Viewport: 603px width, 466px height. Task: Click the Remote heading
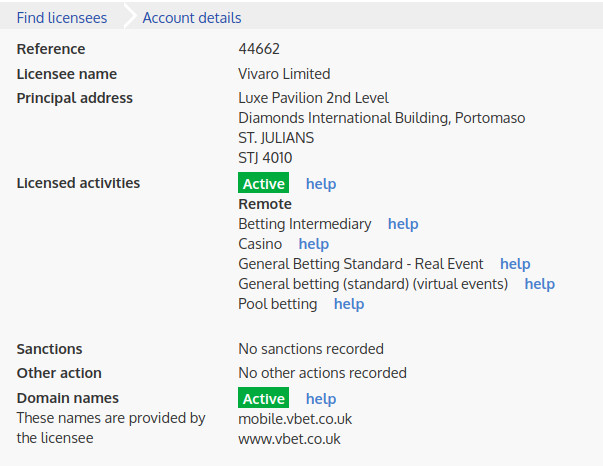point(265,204)
